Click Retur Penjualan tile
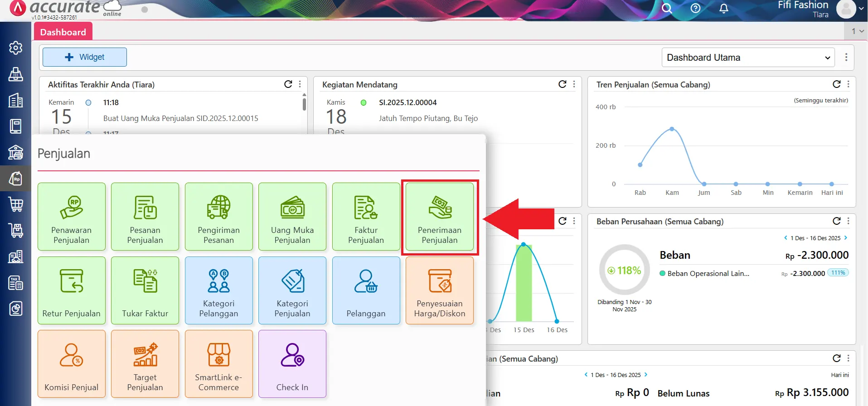This screenshot has width=868, height=406. (x=71, y=290)
